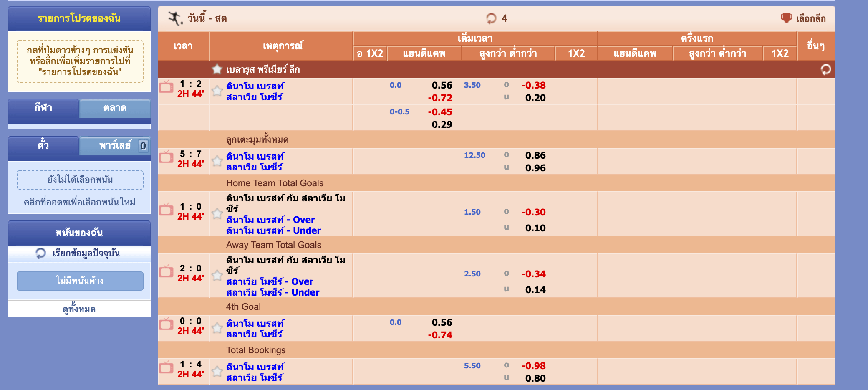Select the กีฬา tab
Screen dimensions: 868x390
(43, 108)
